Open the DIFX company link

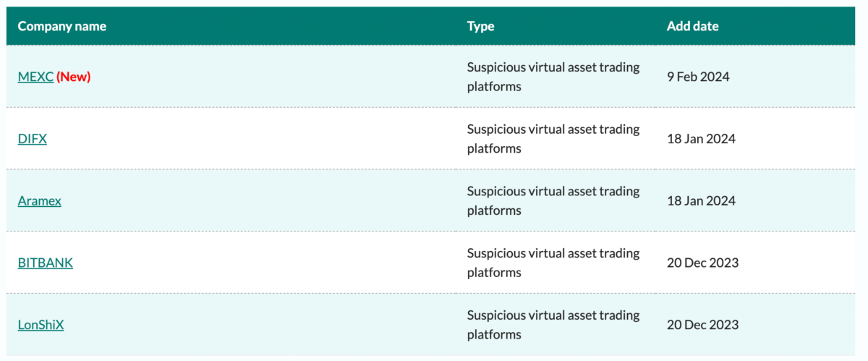pos(33,139)
